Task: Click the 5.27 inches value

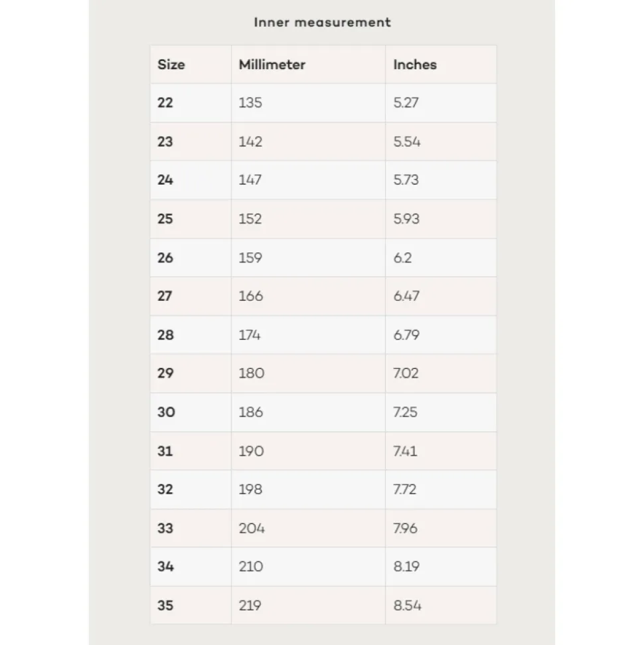Action: 406,102
